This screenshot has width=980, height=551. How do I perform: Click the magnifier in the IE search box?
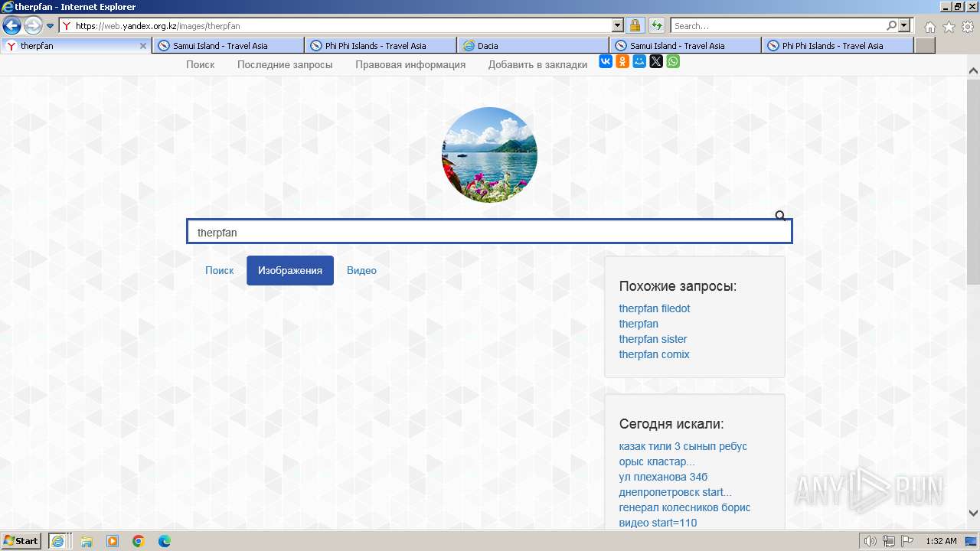(891, 26)
